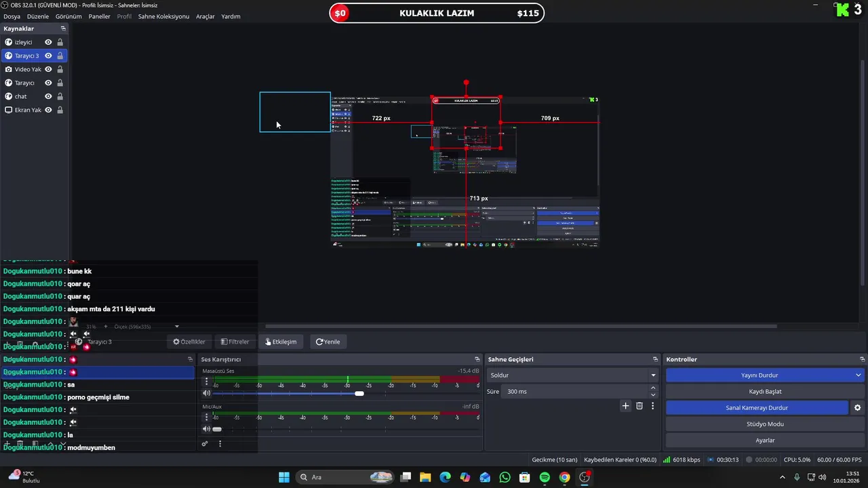Screen dimensions: 868x488
Task: Expand the Yayını Durdur dropdown arrow
Action: coord(858,375)
